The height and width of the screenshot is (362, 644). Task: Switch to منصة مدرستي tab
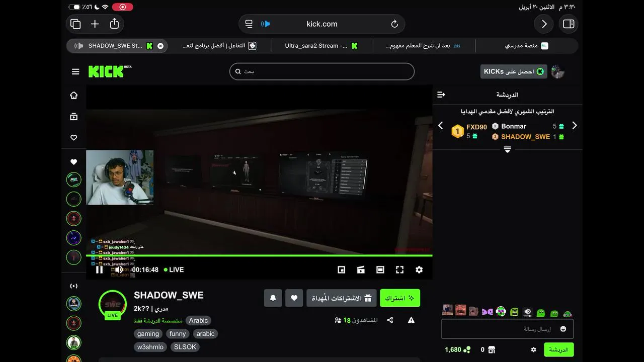(x=526, y=46)
